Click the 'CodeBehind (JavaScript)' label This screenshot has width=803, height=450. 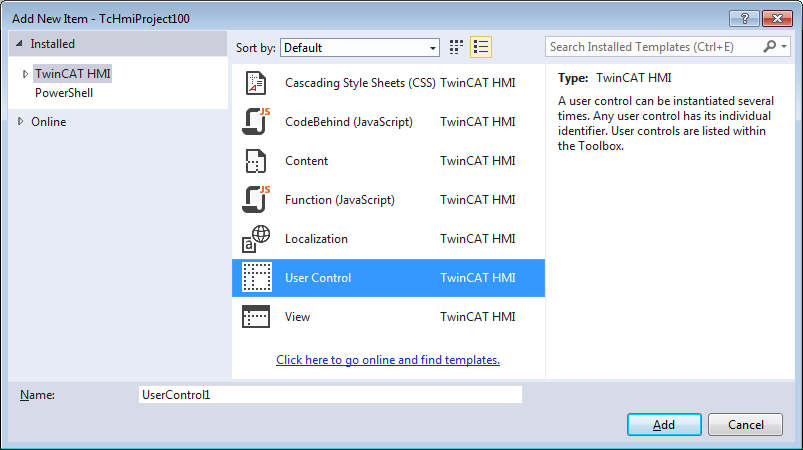point(349,122)
